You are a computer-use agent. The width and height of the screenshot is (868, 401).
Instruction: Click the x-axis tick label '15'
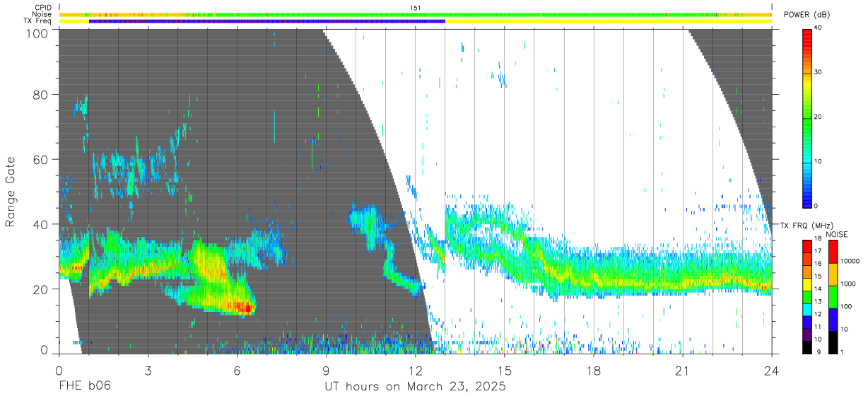tap(504, 370)
